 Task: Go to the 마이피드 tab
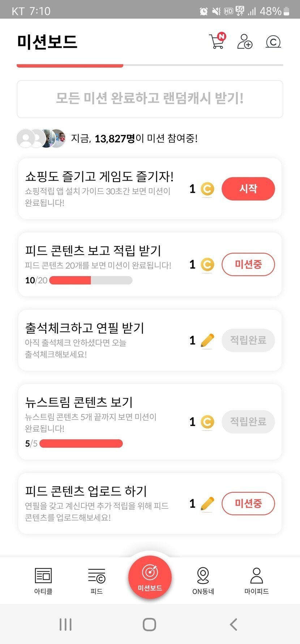point(256,581)
